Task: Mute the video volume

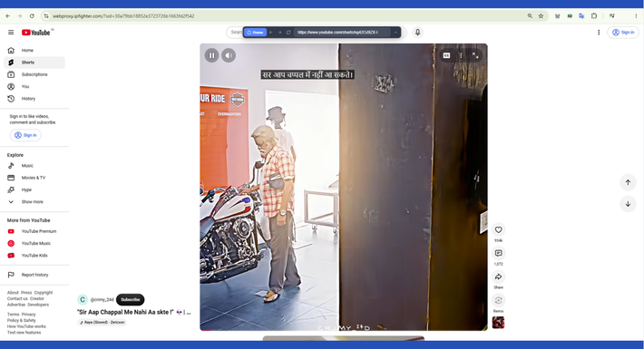Action: pos(229,55)
